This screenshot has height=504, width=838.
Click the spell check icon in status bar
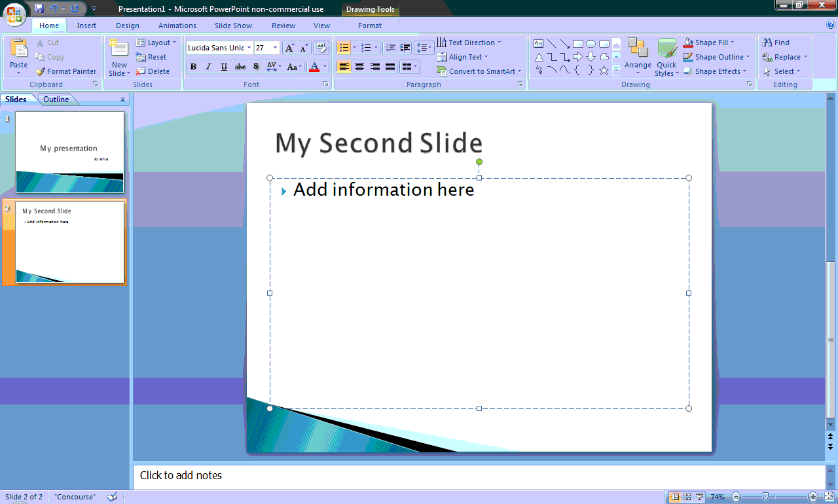click(x=111, y=496)
